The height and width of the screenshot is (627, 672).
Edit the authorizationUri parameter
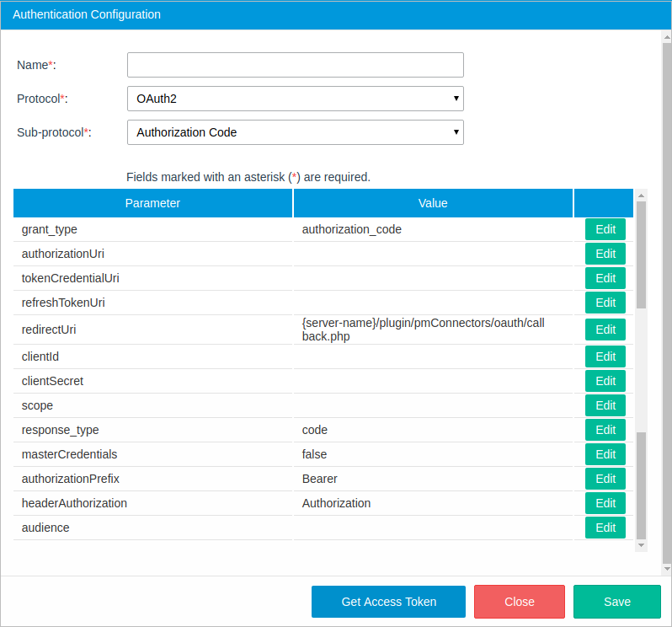(605, 254)
